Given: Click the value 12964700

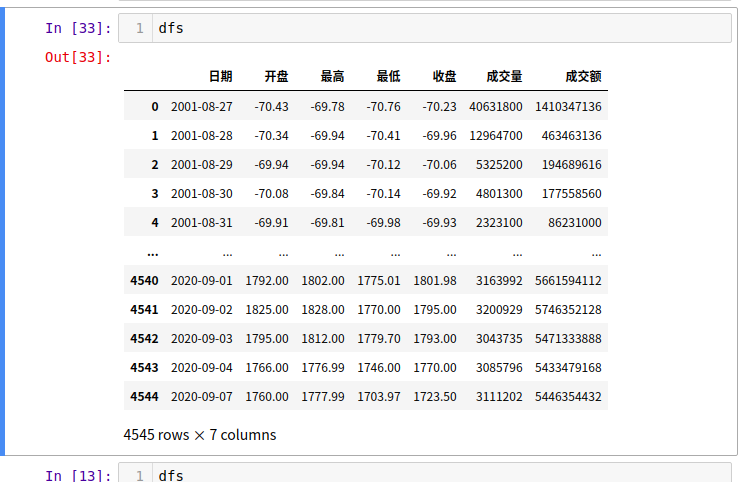Looking at the screenshot, I should (x=496, y=136).
